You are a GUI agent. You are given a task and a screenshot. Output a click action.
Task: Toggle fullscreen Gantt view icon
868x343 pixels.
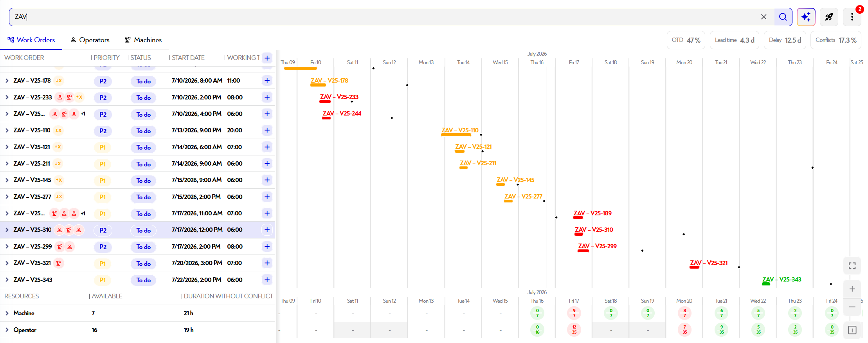(x=852, y=266)
